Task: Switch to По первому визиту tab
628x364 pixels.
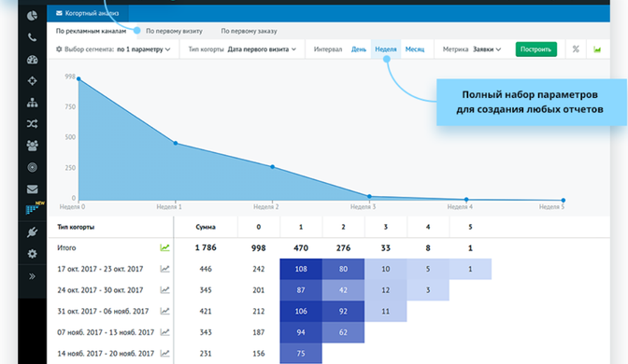Action: tap(174, 31)
